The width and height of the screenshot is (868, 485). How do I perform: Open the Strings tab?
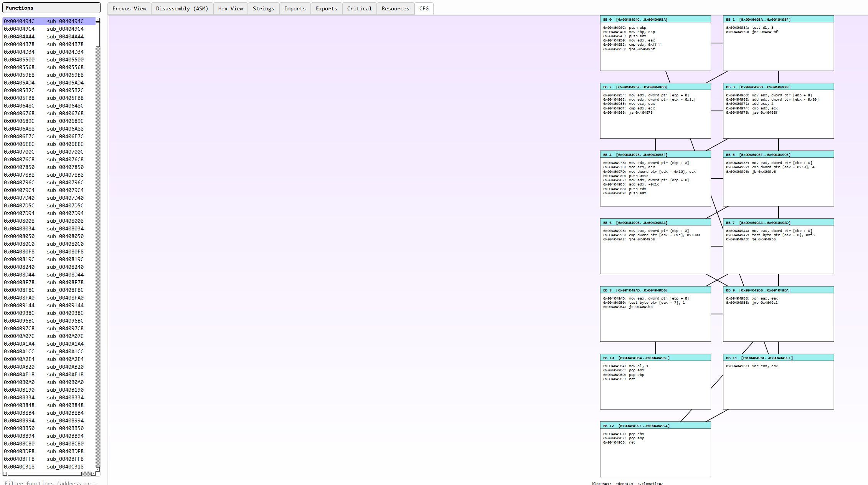click(x=263, y=8)
